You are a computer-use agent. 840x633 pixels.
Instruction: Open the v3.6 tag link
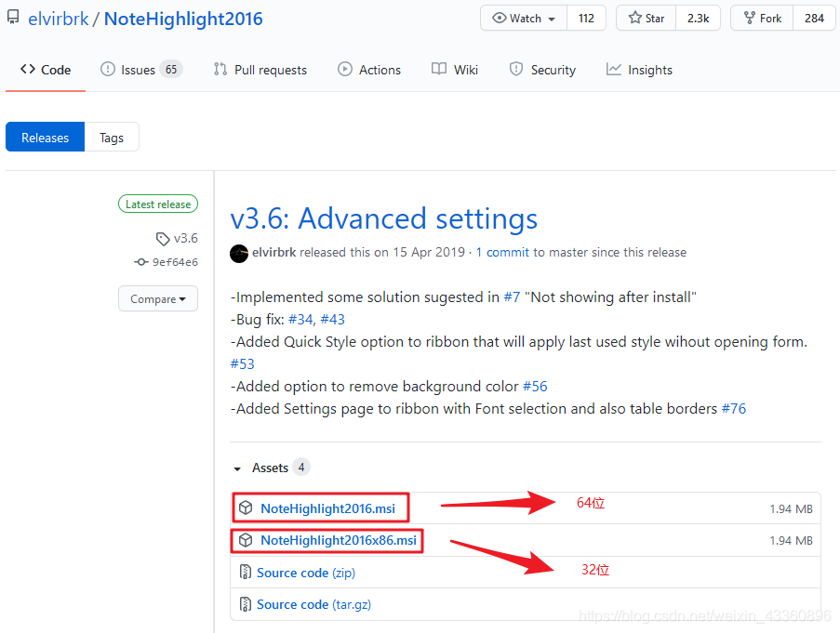[x=185, y=238]
